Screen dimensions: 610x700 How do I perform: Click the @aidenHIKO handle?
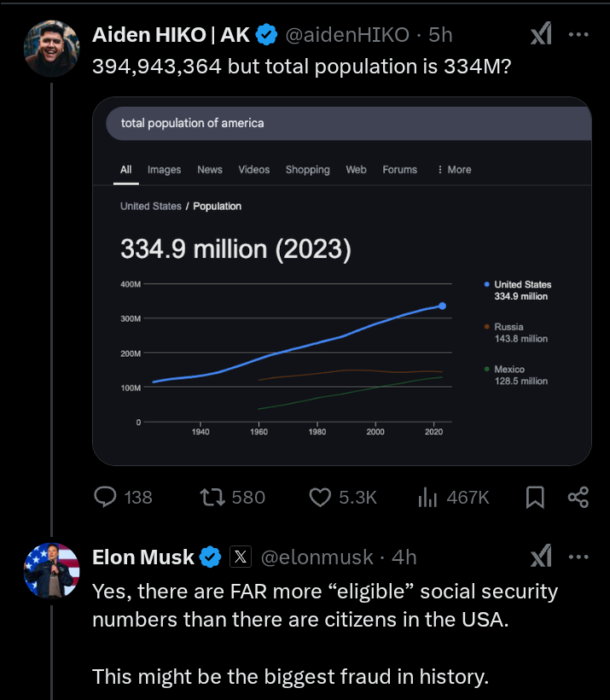(x=350, y=35)
